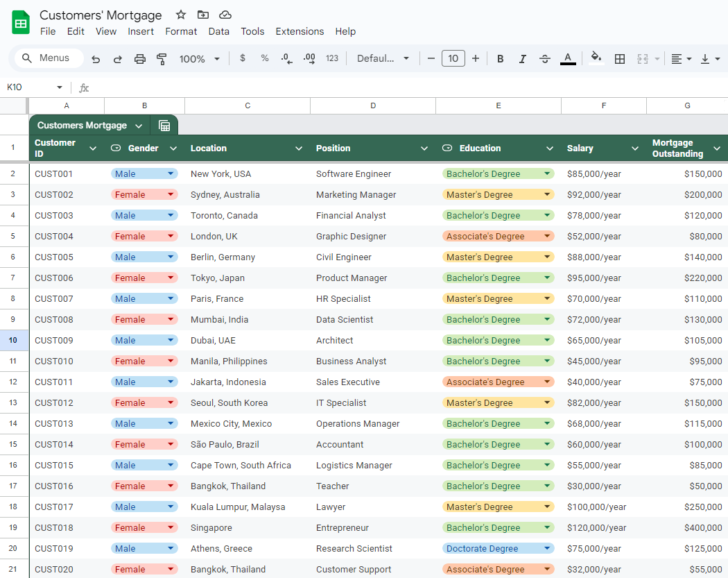
Task: Click the table calculator icon beside table name
Action: coord(164,126)
